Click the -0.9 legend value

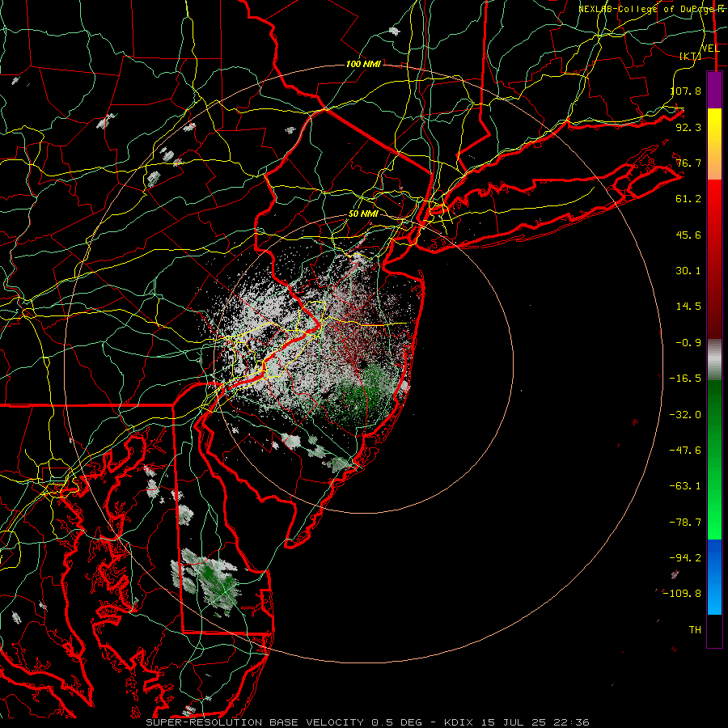coord(688,343)
